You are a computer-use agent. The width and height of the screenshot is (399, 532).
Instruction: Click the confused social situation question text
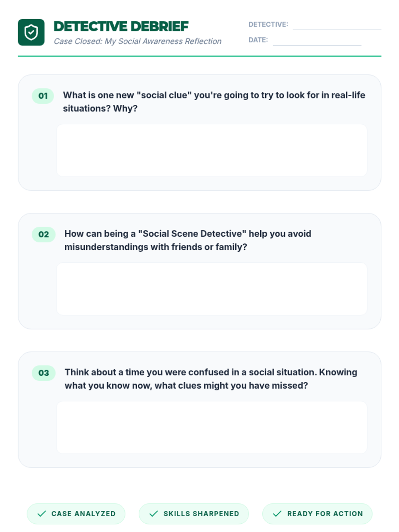211,379
